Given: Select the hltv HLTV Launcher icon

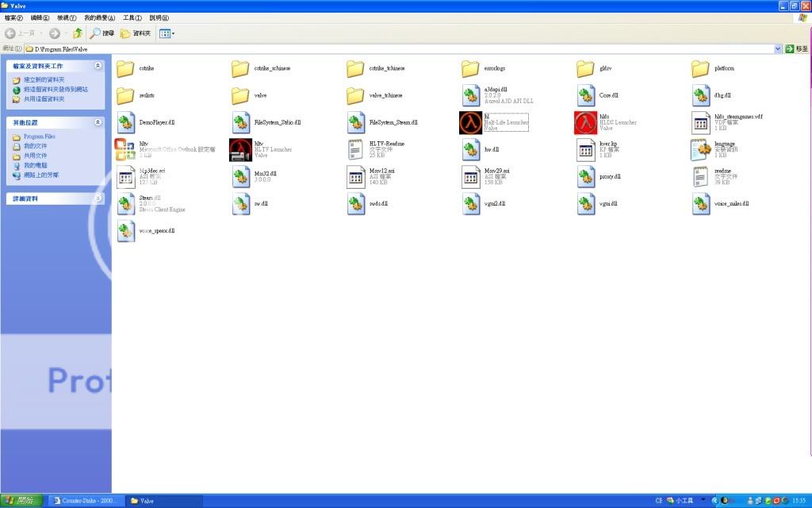Looking at the screenshot, I should click(x=240, y=149).
